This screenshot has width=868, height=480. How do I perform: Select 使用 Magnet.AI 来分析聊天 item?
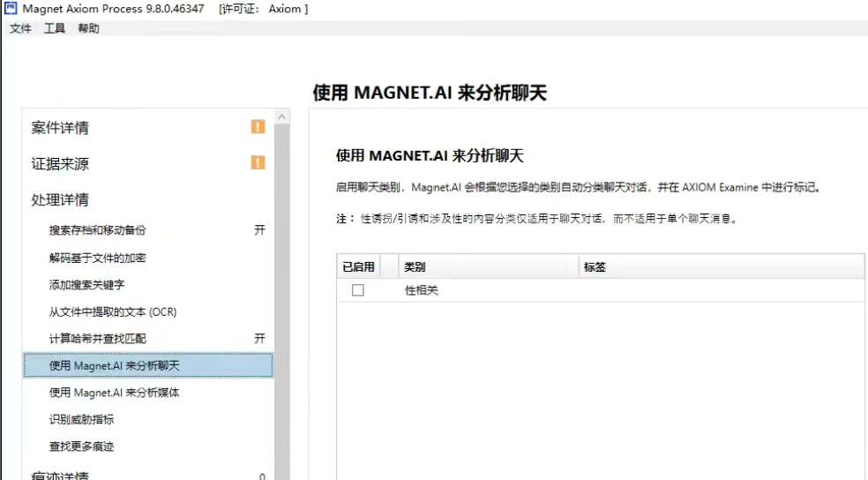pos(148,365)
